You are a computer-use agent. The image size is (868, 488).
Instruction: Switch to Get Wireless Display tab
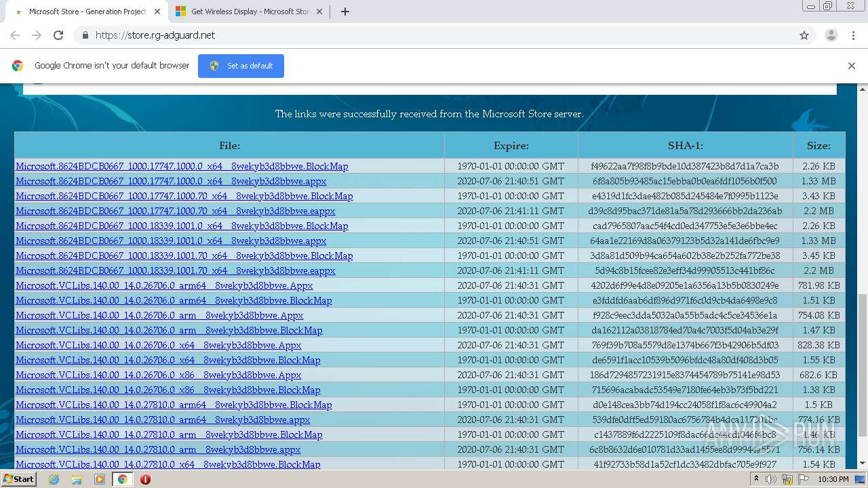click(x=250, y=12)
